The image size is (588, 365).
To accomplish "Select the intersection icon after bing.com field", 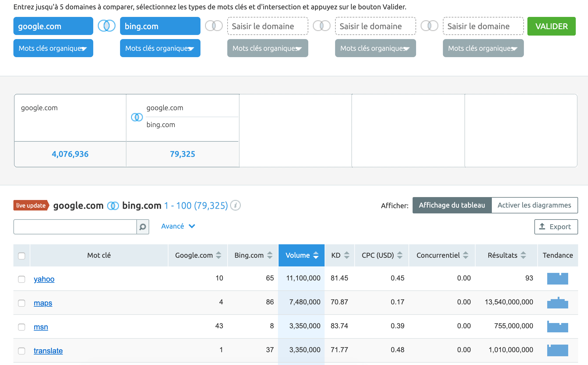I will point(214,26).
